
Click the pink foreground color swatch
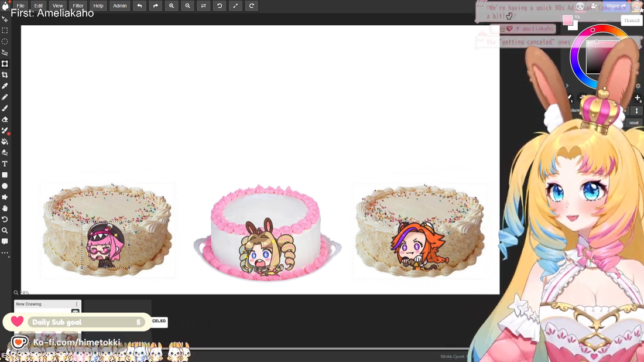coord(567,21)
